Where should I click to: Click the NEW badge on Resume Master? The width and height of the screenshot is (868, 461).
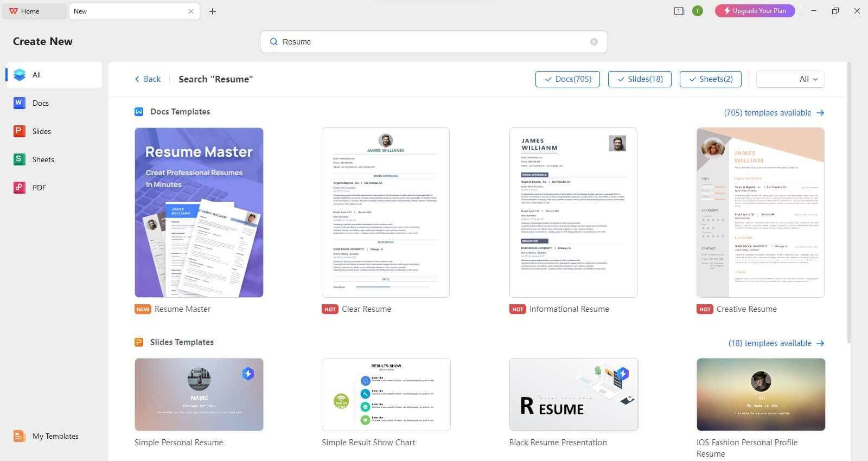143,309
